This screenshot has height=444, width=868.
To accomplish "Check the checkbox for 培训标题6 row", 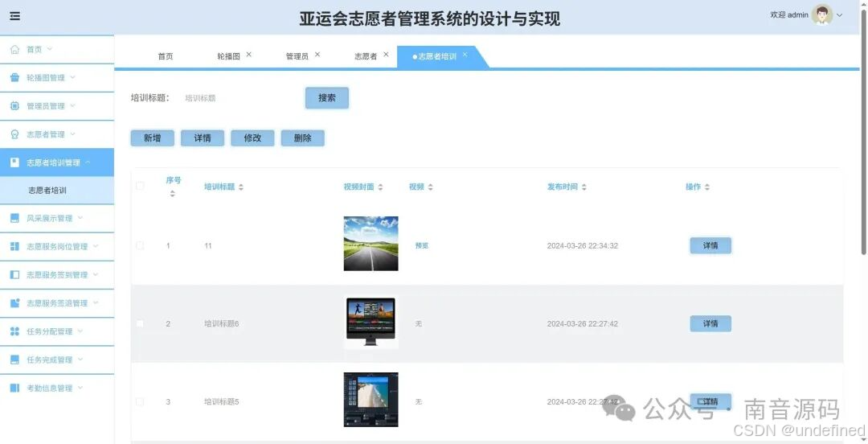I will point(140,323).
